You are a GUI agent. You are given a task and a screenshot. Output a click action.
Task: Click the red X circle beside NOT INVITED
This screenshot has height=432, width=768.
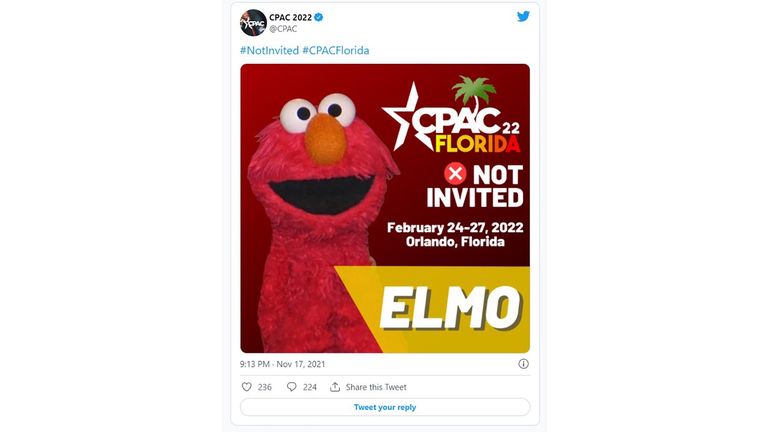pyautogui.click(x=456, y=174)
